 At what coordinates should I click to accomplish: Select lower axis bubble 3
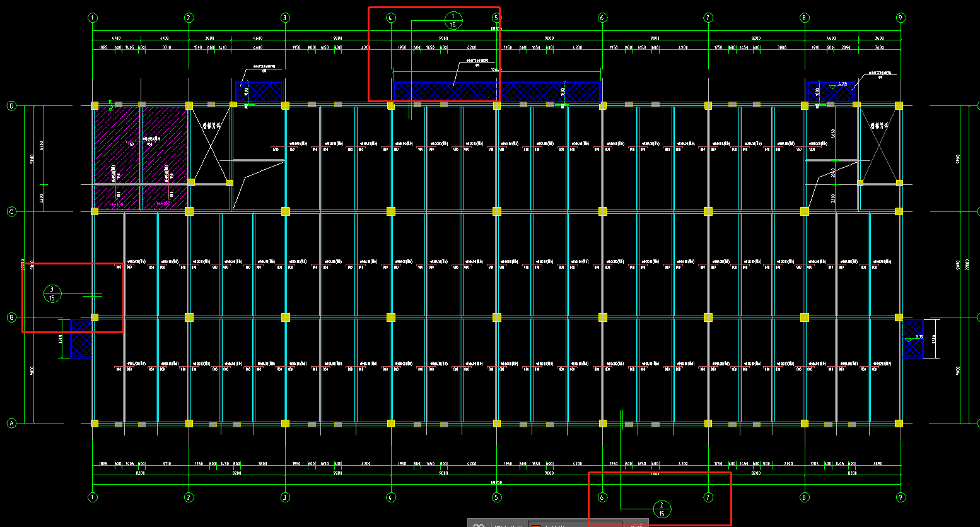[x=285, y=497]
